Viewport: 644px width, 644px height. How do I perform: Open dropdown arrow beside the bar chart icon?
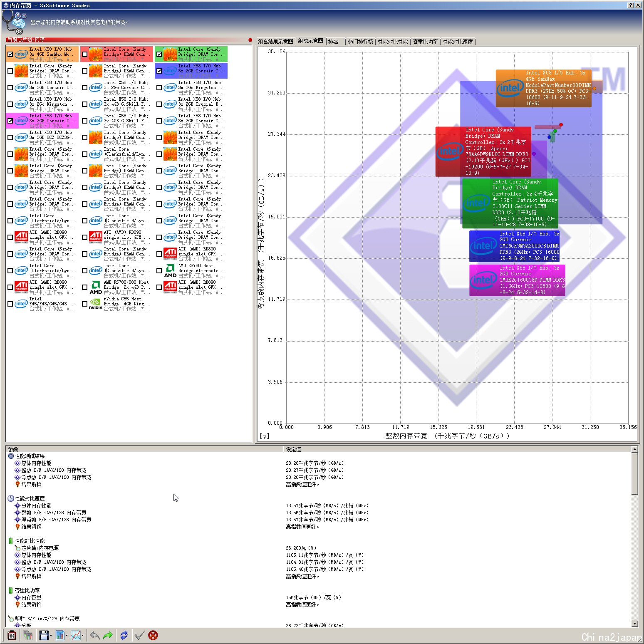click(67, 636)
